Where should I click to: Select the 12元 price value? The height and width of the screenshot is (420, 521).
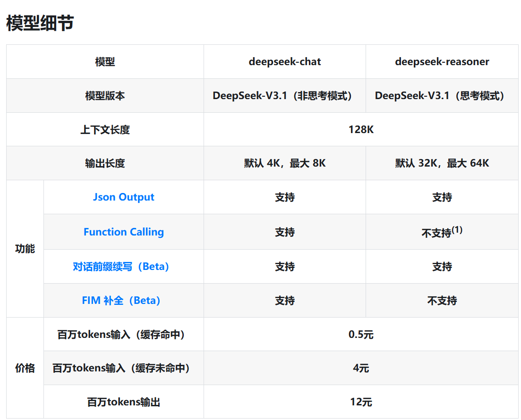(361, 402)
